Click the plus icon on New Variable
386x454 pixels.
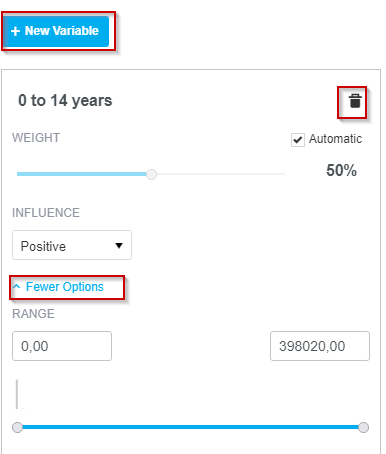pos(15,31)
